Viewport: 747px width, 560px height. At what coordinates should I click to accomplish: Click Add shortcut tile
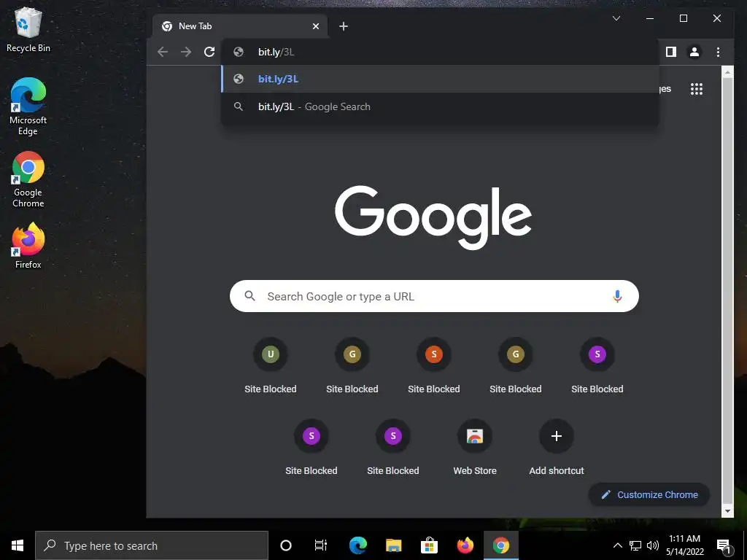[557, 448]
